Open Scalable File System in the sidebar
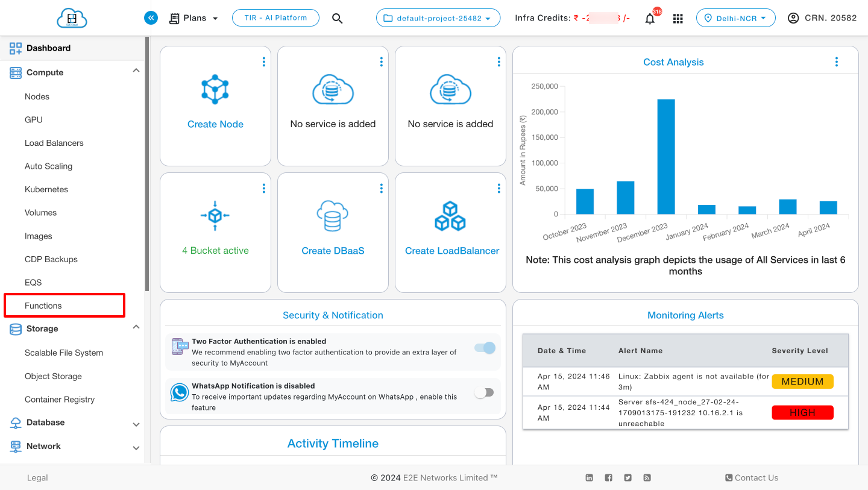Image resolution: width=868 pixels, height=490 pixels. [x=64, y=353]
